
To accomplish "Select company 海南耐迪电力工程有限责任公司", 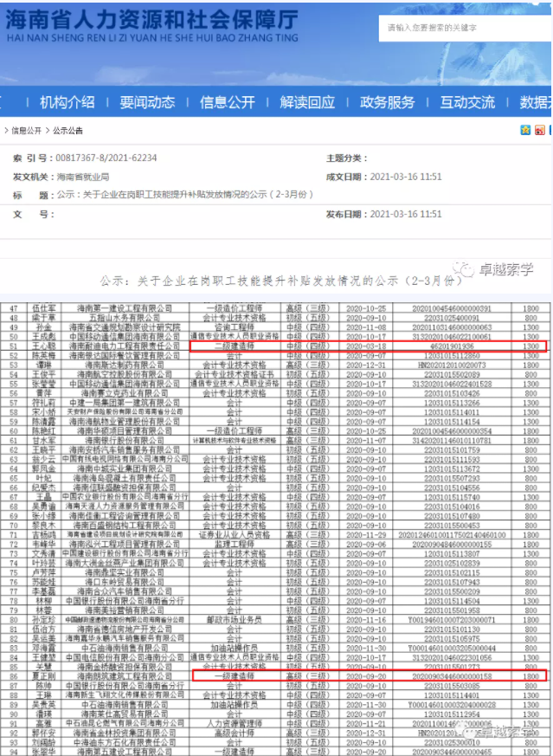I will [x=125, y=346].
